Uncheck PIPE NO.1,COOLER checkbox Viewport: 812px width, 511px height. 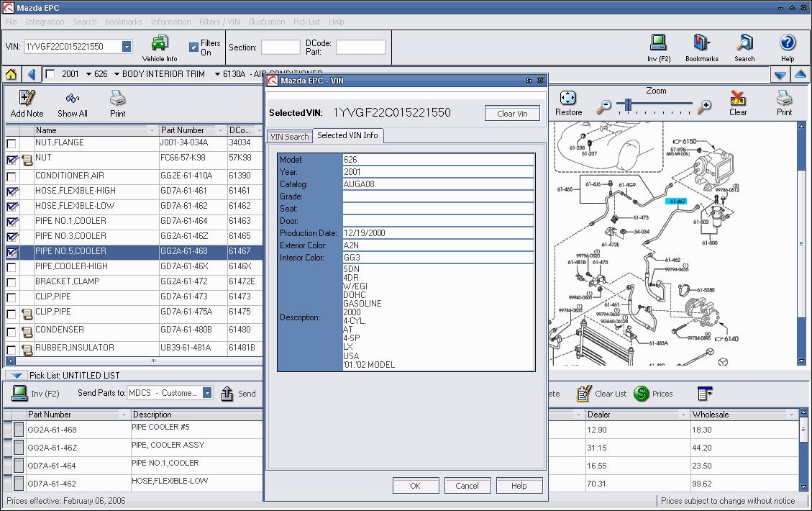click(12, 222)
